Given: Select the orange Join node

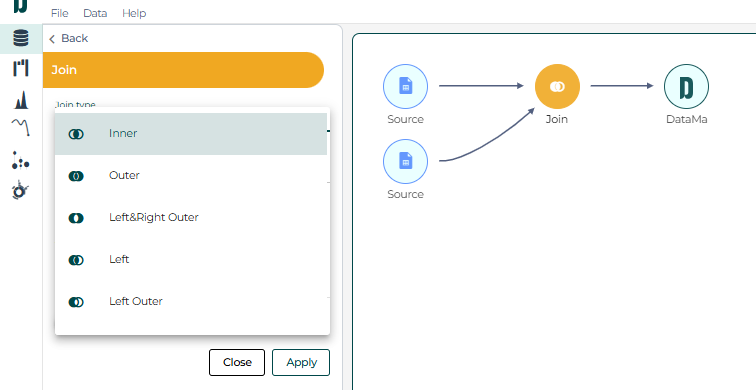Looking at the screenshot, I should [557, 86].
